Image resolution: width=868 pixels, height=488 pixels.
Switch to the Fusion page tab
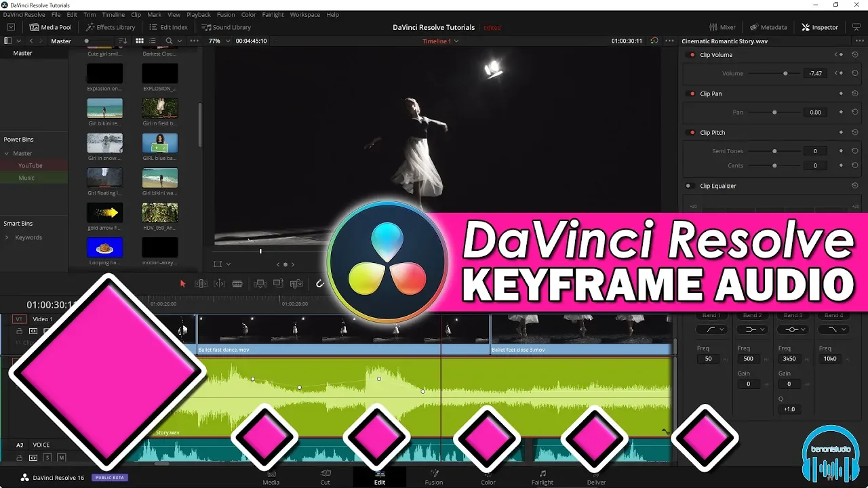tap(434, 477)
